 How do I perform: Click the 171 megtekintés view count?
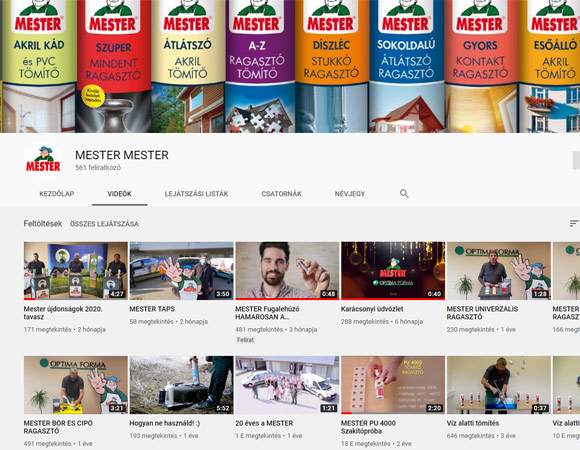47,329
